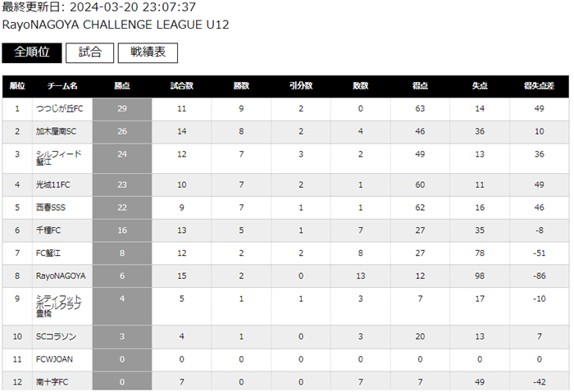Screen dimensions: 574x392
Task: Sort by the 勝点 column header
Action: tap(122, 86)
